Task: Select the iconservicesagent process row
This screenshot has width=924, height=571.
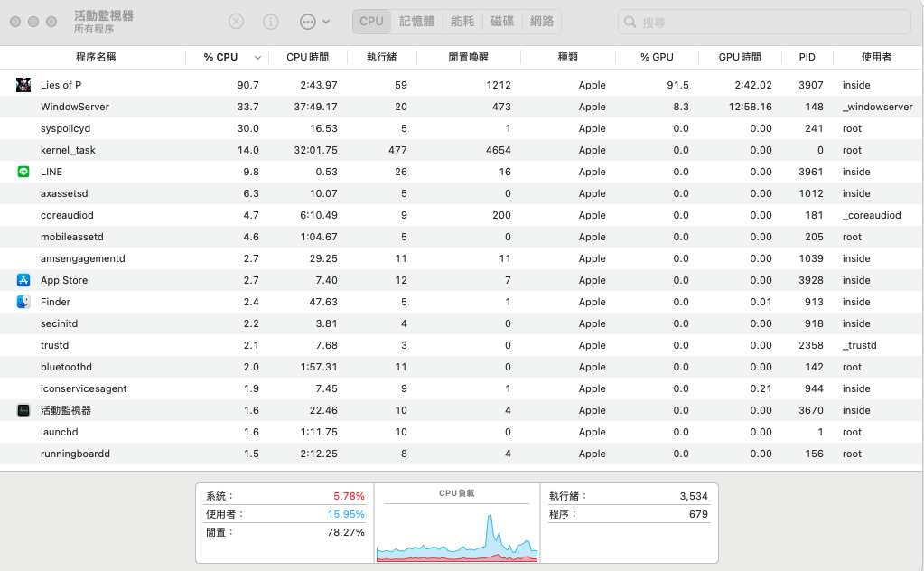Action: coord(461,388)
